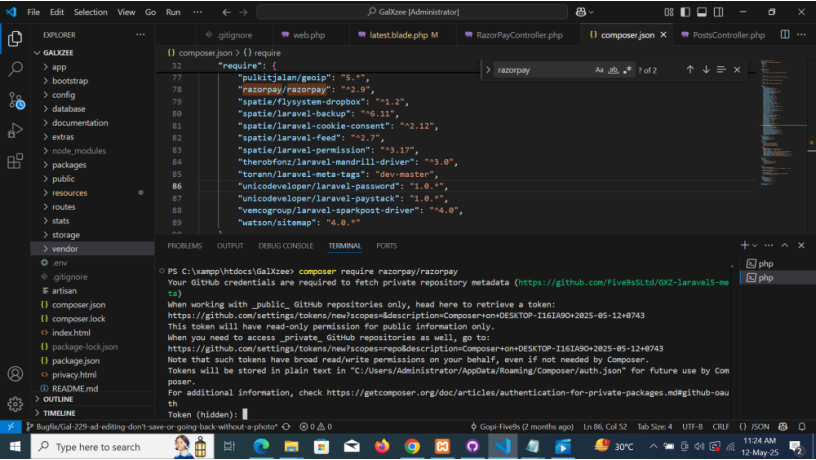Viewport: 816px width, 460px height.
Task: Open the File menu
Action: 33,12
